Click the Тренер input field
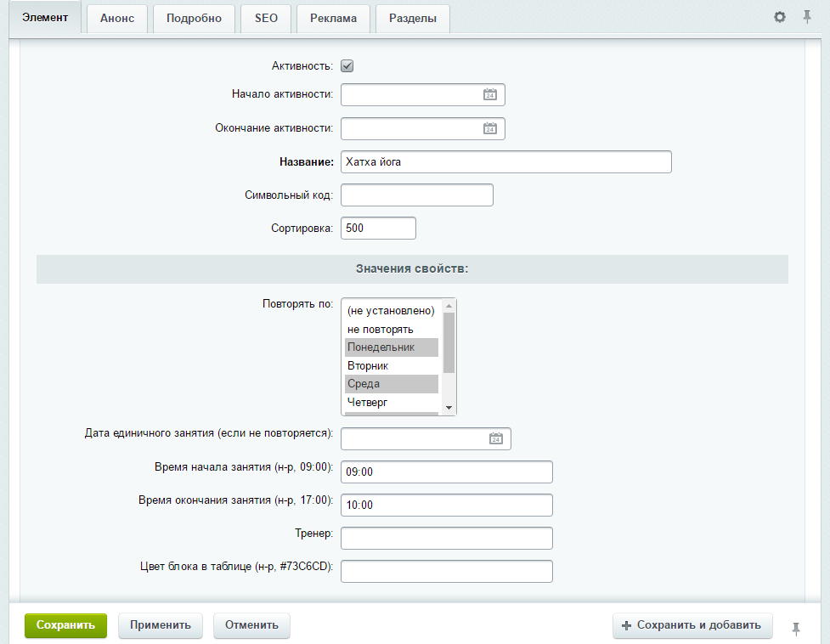 (447, 538)
